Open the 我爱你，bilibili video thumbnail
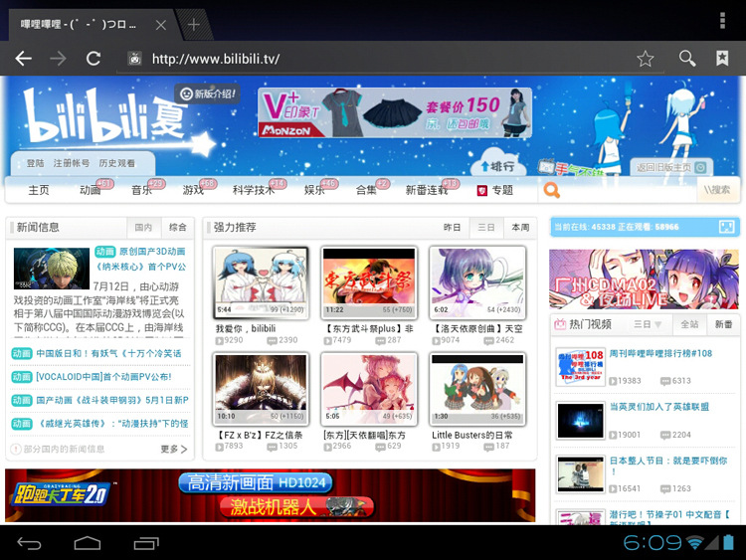The width and height of the screenshot is (746, 560). 261,282
